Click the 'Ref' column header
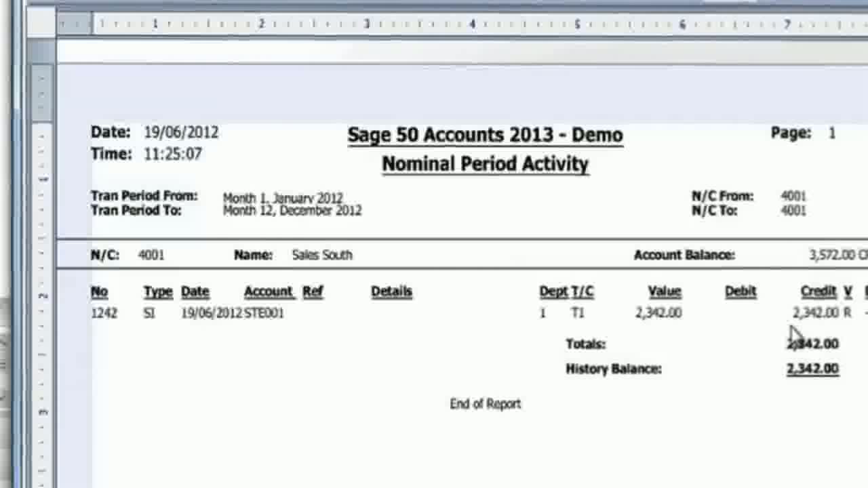Image resolution: width=868 pixels, height=488 pixels. coord(313,291)
